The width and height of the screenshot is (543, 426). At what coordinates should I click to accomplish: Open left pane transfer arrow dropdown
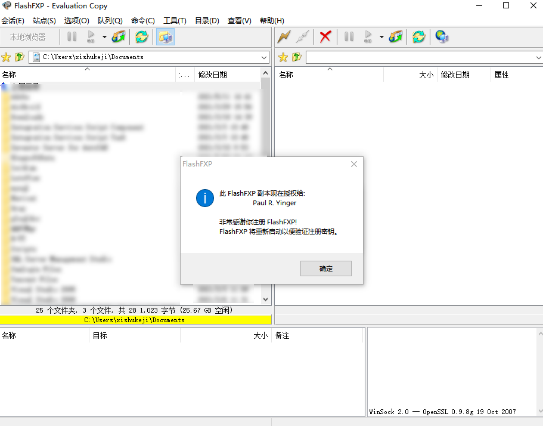click(x=104, y=37)
